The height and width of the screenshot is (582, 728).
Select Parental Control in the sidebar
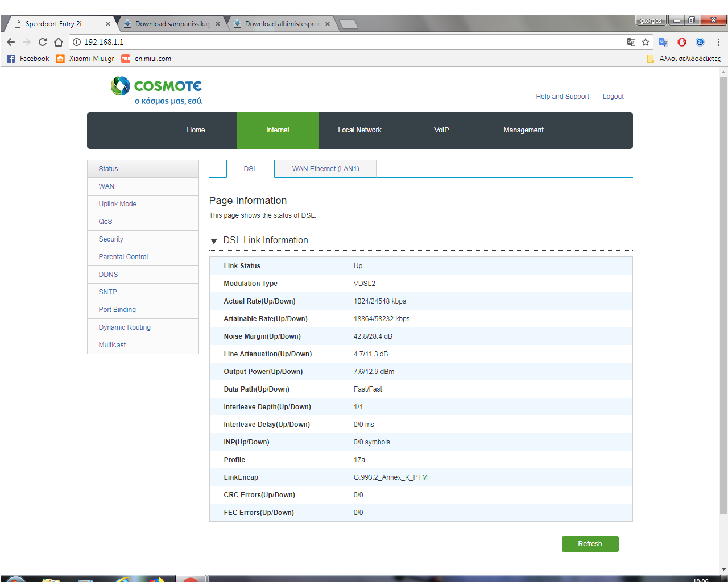coord(123,257)
